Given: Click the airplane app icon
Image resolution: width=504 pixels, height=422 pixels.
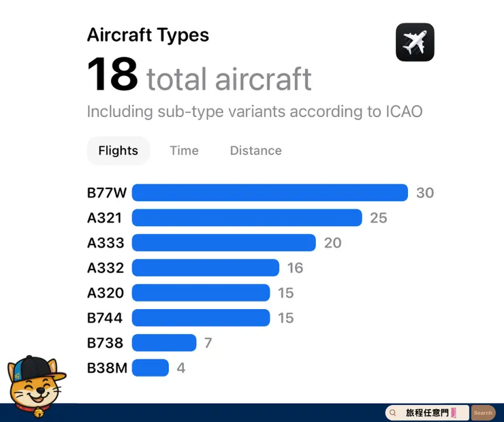Looking at the screenshot, I should pos(415,42).
